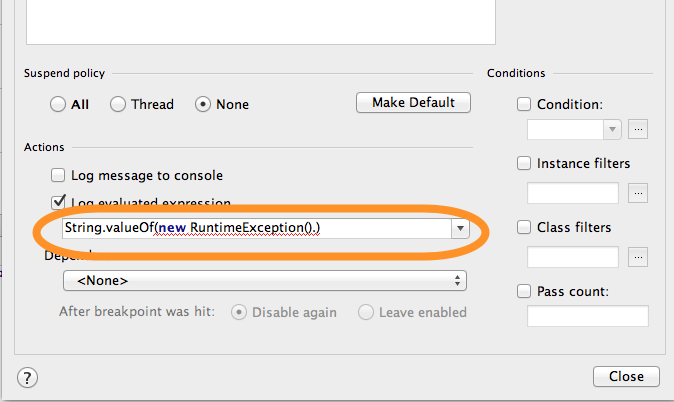Click the Make Default button
674x402 pixels.
[x=413, y=103]
